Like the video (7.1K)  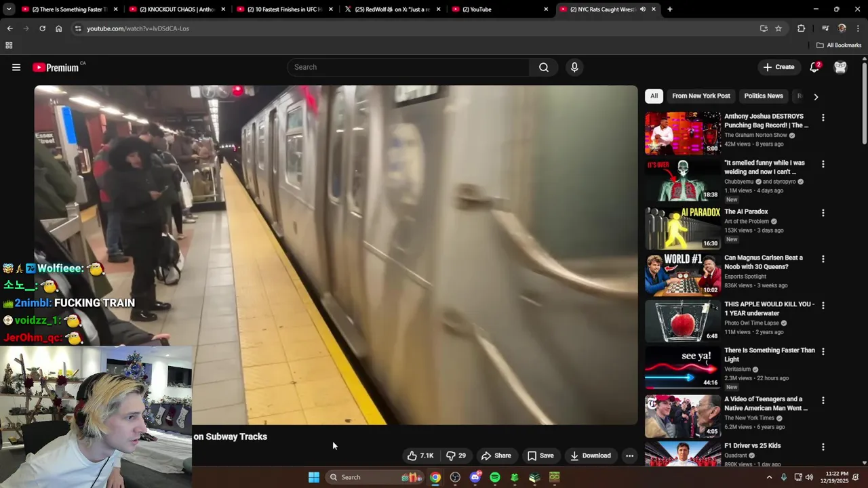click(x=420, y=455)
